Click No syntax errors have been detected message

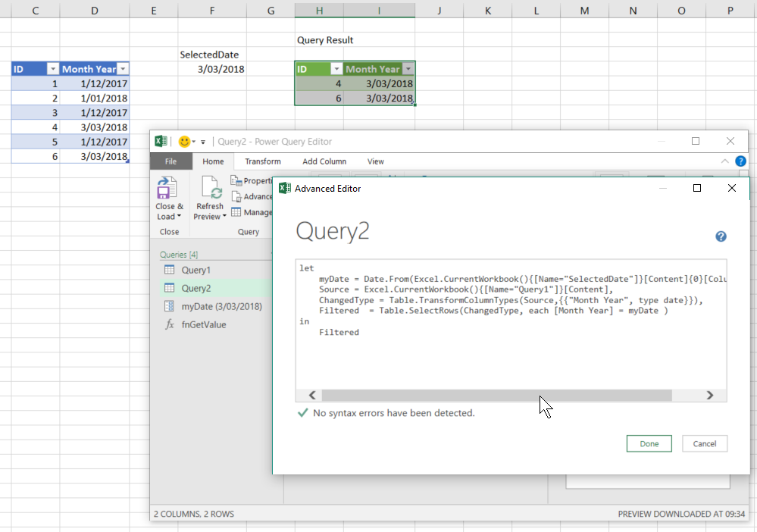point(393,413)
